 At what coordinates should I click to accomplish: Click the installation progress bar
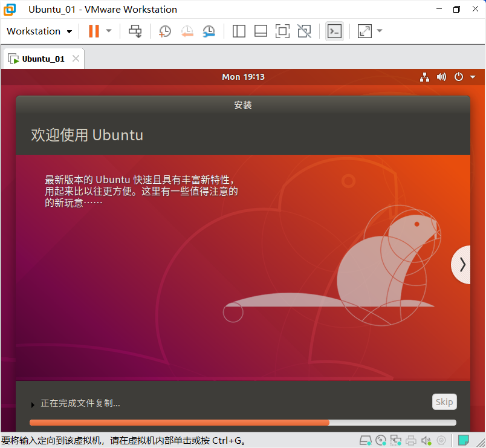(x=242, y=423)
